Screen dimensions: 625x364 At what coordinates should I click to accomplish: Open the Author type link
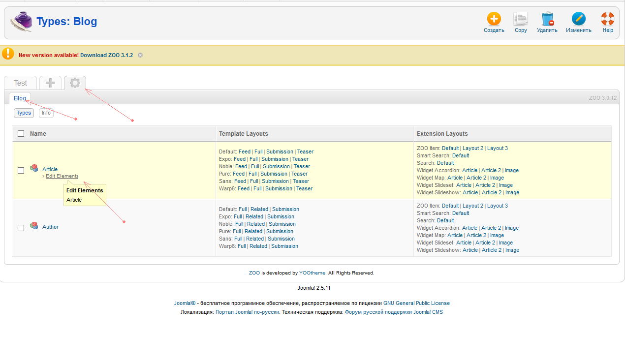click(50, 227)
